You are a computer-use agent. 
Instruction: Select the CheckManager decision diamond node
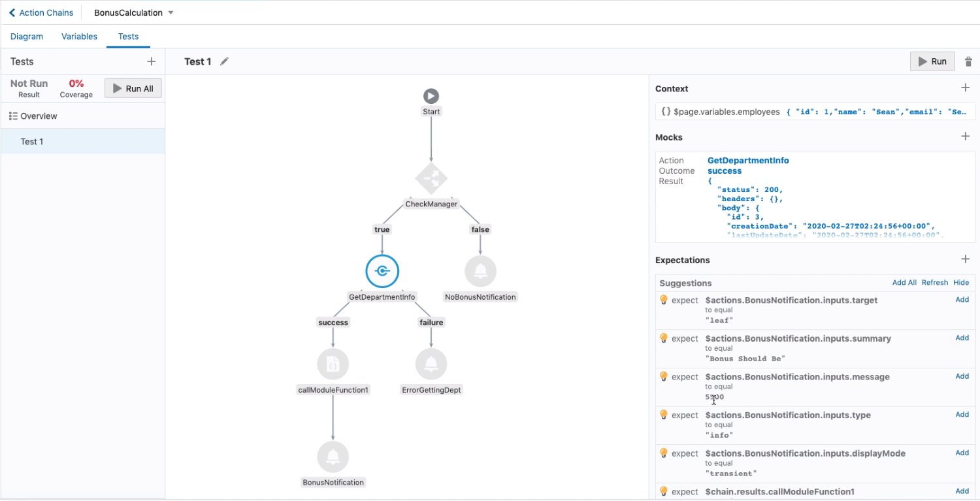click(431, 177)
